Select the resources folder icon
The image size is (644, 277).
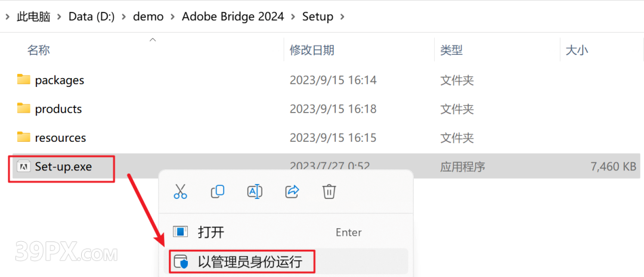tap(24, 137)
